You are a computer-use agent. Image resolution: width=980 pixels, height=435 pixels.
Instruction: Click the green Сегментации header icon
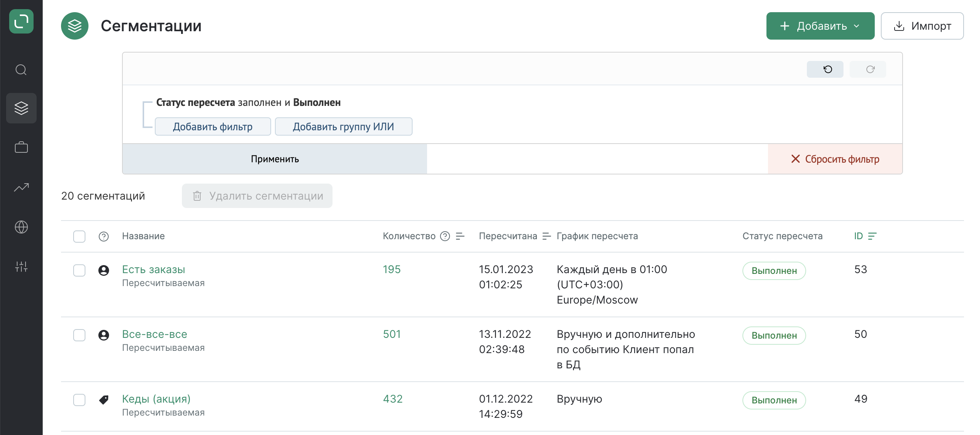(75, 26)
